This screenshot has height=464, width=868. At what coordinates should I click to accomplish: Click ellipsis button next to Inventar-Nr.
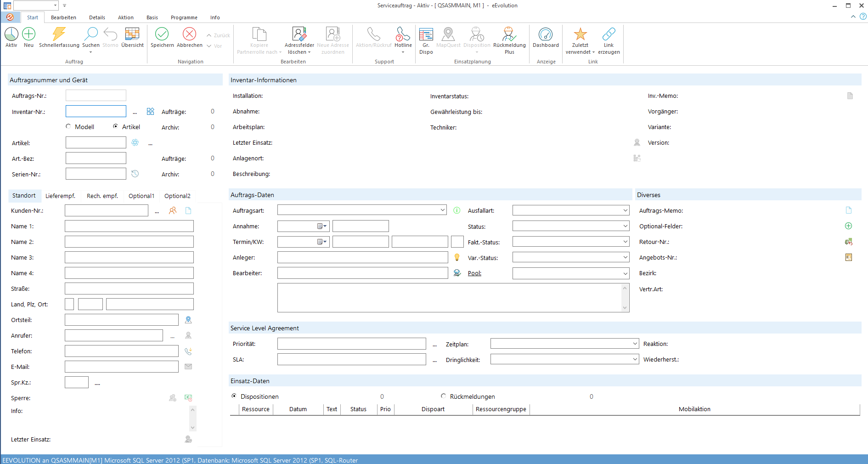(x=135, y=112)
